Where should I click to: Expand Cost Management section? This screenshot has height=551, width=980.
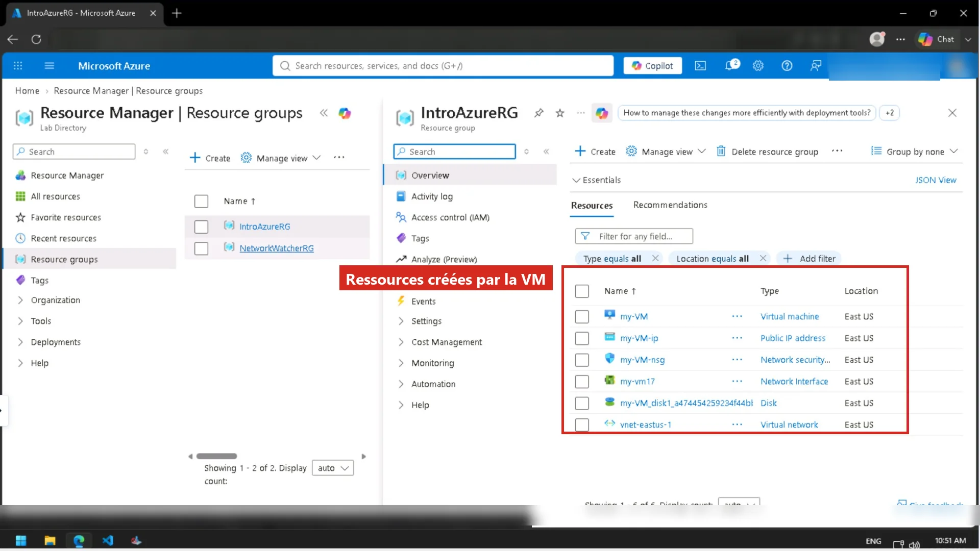[401, 342]
